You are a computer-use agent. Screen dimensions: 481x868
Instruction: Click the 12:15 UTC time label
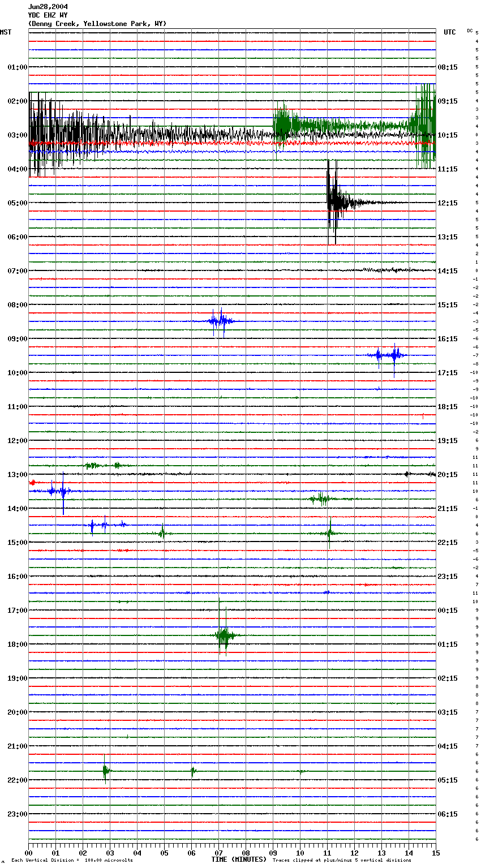coord(448,203)
